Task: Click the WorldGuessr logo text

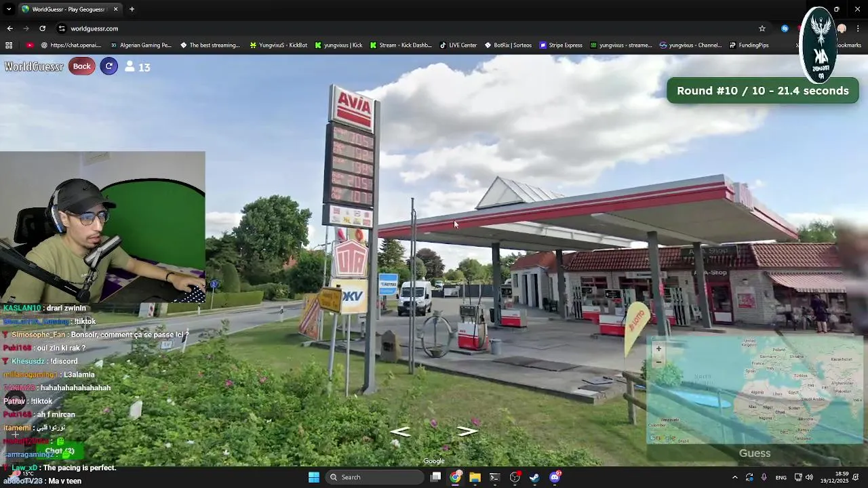Action: coord(34,66)
